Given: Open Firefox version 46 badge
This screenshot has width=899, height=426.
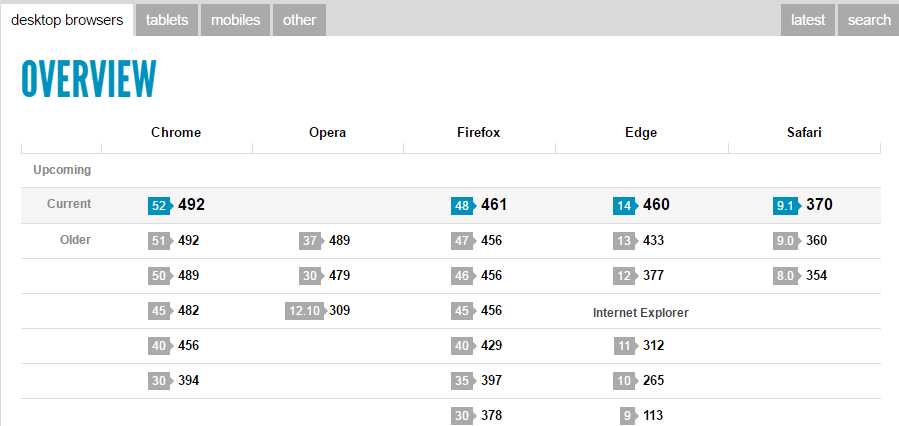Looking at the screenshot, I should pos(463,276).
